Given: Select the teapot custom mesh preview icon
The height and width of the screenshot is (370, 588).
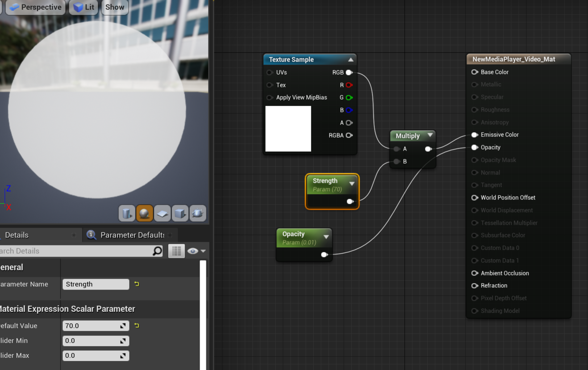Looking at the screenshot, I should [197, 213].
